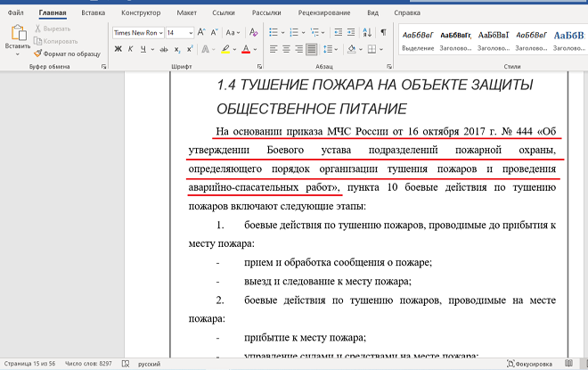Apply the bold АаБбВвГг heading style

coord(455,41)
